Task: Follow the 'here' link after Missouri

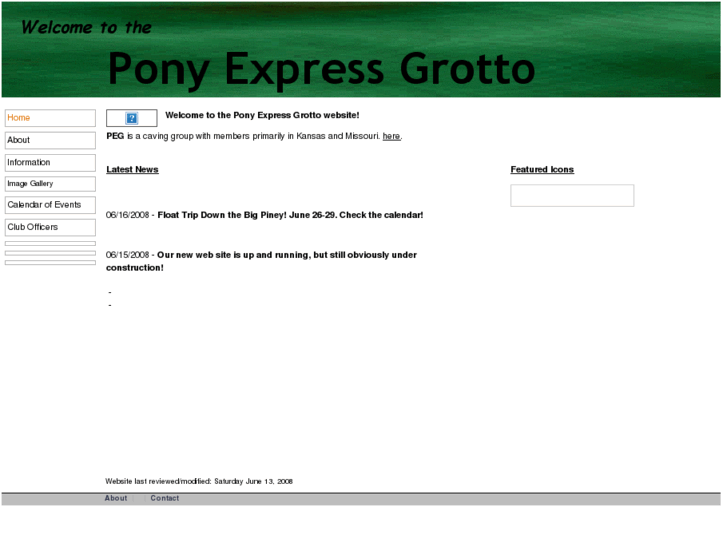Action: (x=391, y=136)
